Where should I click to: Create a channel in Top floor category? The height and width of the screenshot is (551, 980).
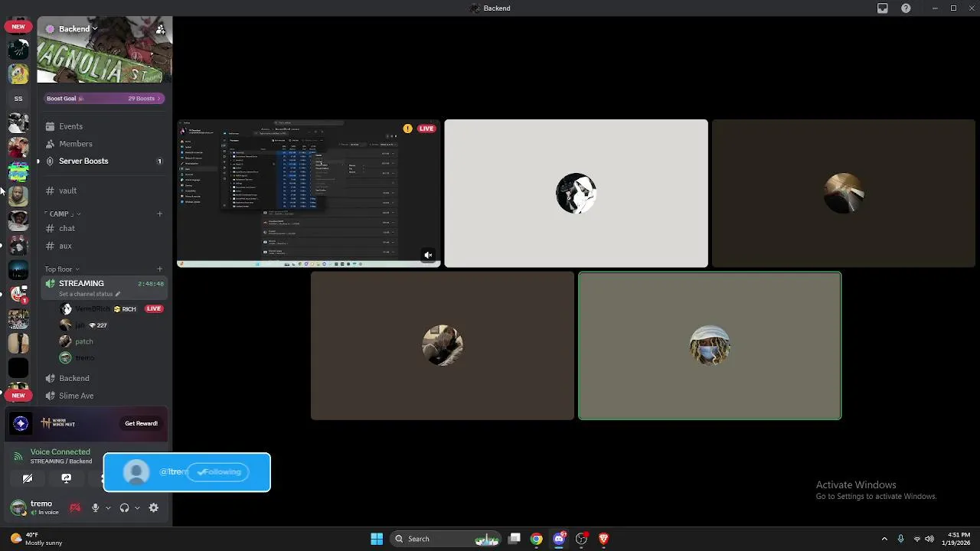(159, 269)
